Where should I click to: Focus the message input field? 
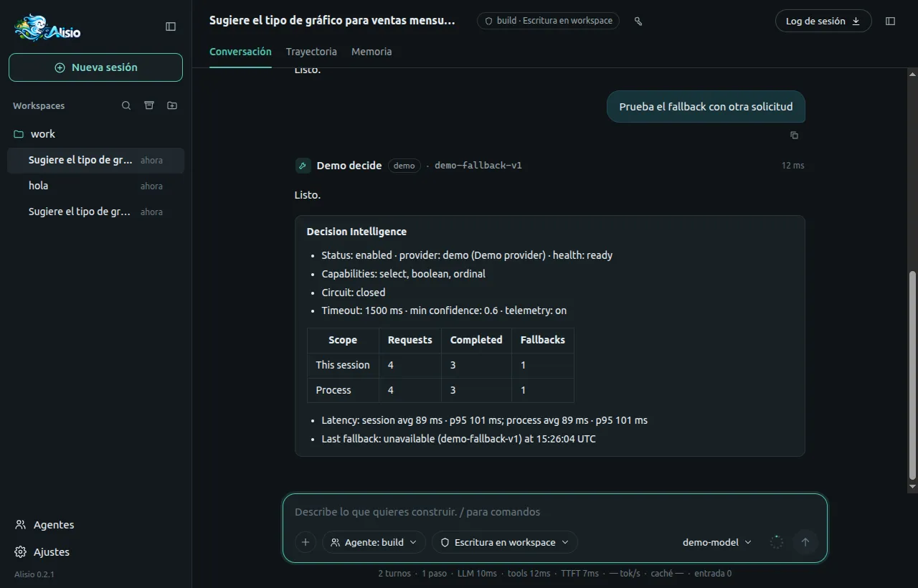coord(554,512)
